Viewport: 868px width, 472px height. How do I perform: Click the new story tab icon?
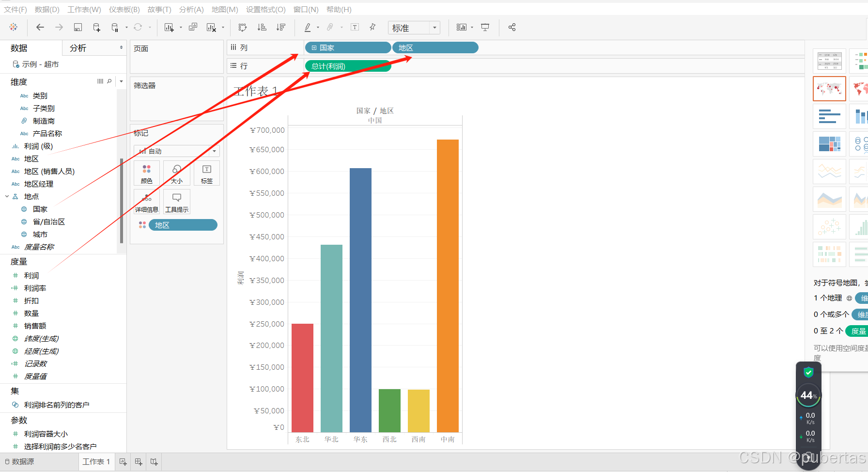154,462
